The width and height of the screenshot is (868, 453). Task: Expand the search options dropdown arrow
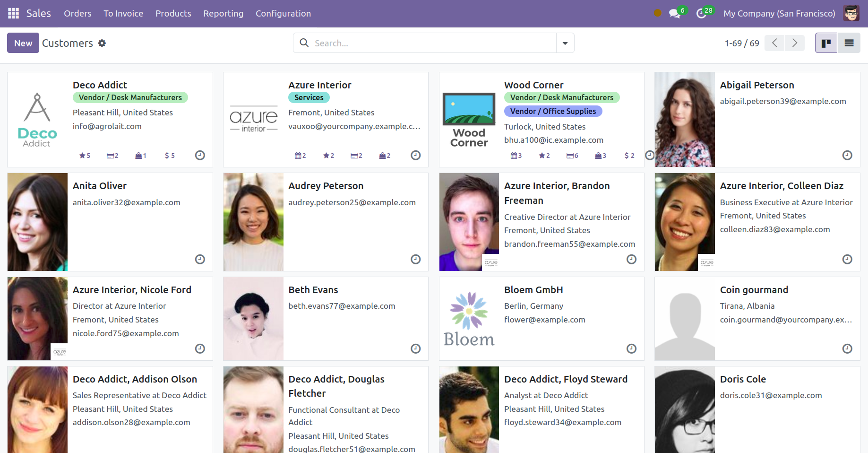[x=565, y=43]
